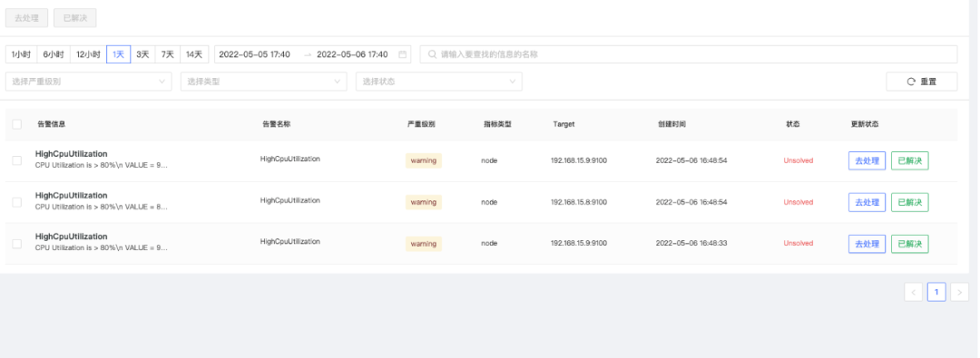Click the top 去处理 bulk button
Screen dimensions: 980x358
27,18
